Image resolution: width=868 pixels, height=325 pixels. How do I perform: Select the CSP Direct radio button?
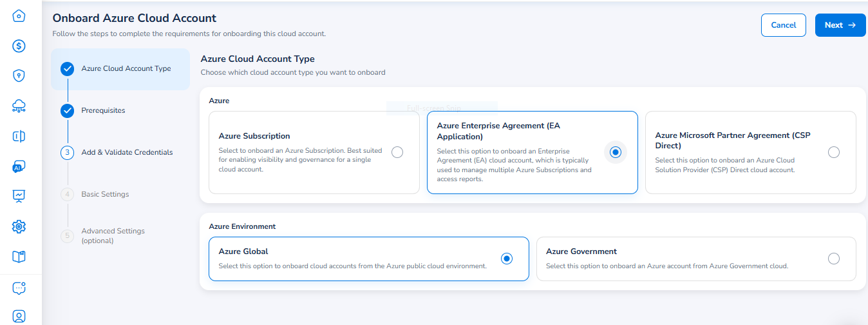(834, 152)
